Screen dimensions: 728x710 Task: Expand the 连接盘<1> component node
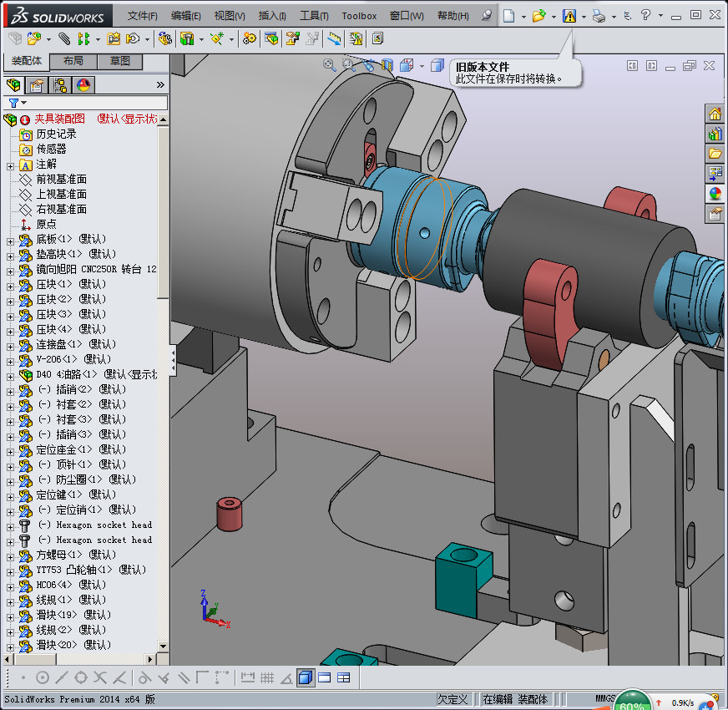coord(10,346)
